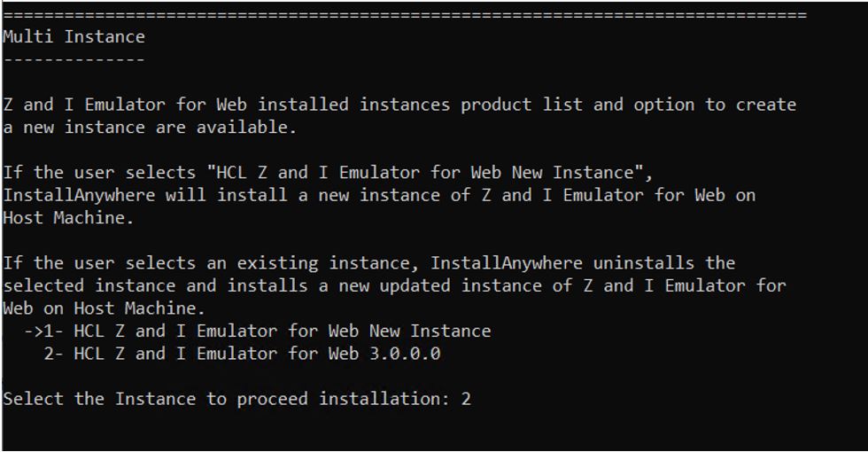Click the equals-sign separator line at top
868x452 pixels.
pos(405,15)
